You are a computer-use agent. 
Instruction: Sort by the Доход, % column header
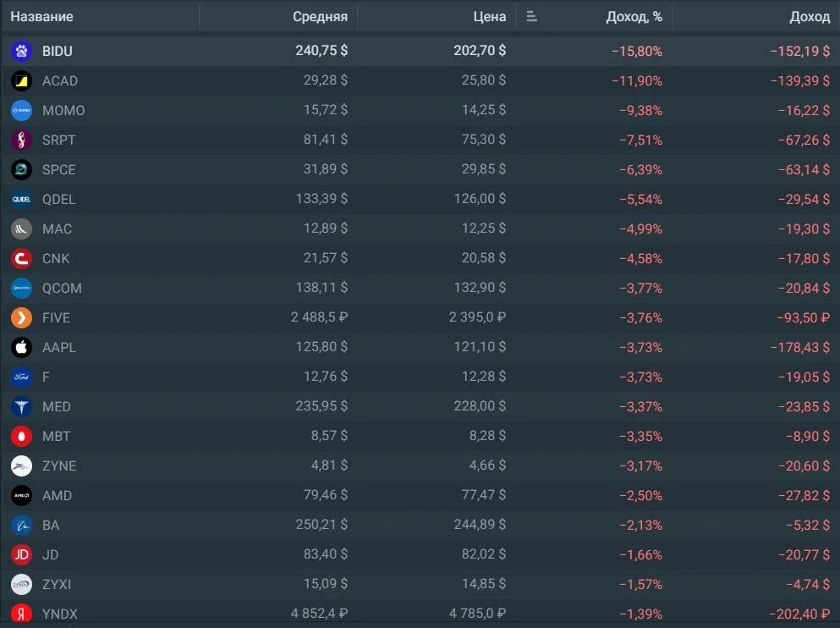[634, 17]
